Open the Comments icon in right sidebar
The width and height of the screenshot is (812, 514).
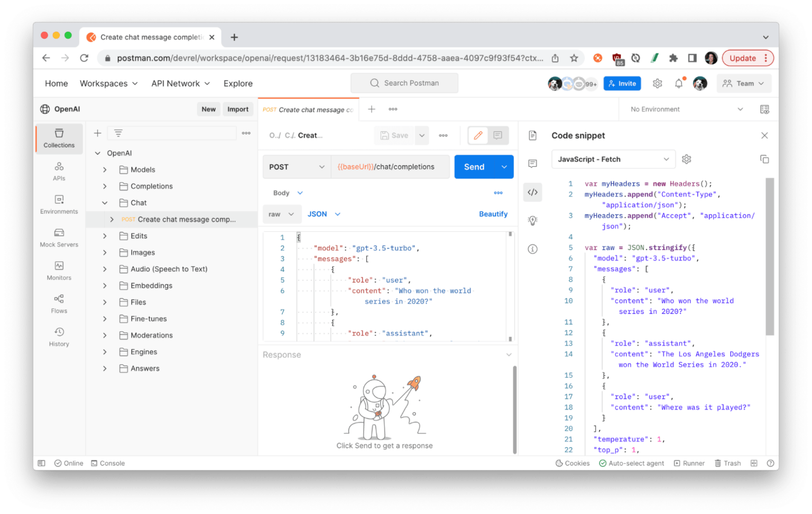(532, 164)
